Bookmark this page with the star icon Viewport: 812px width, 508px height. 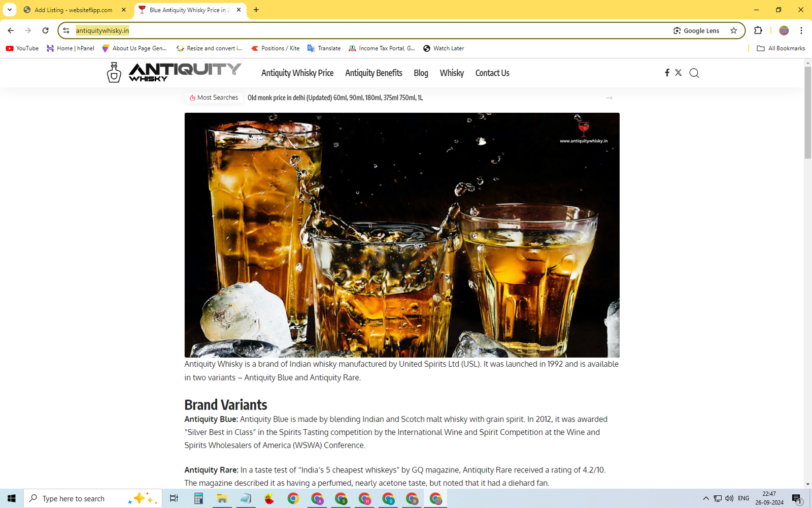click(x=733, y=30)
